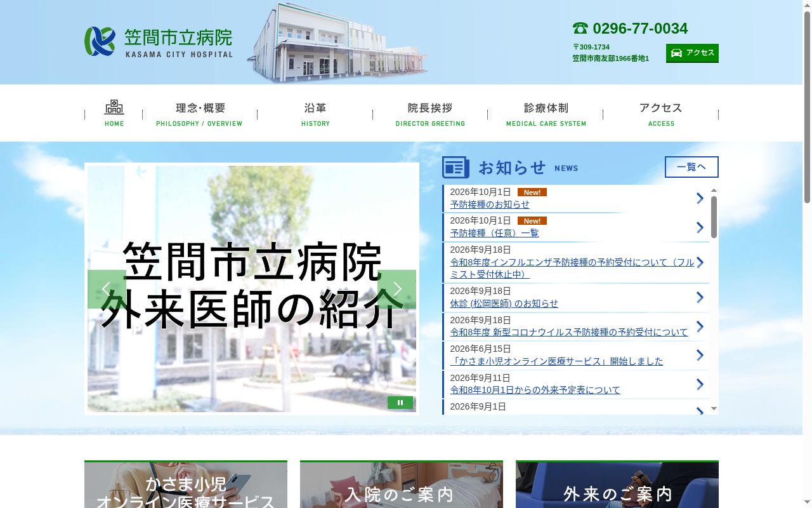The image size is (812, 508).
Task: Click chevron beside 新型コロナウイルス news
Action: [700, 326]
